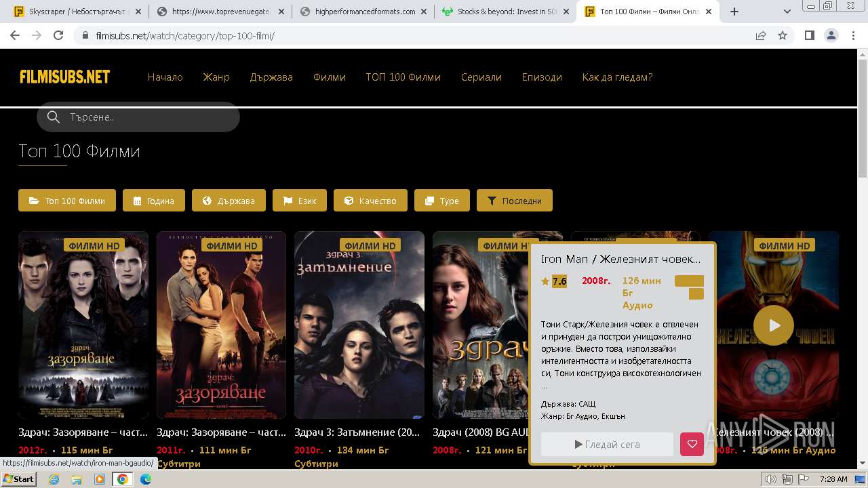Open the tab search chevron

(x=787, y=12)
